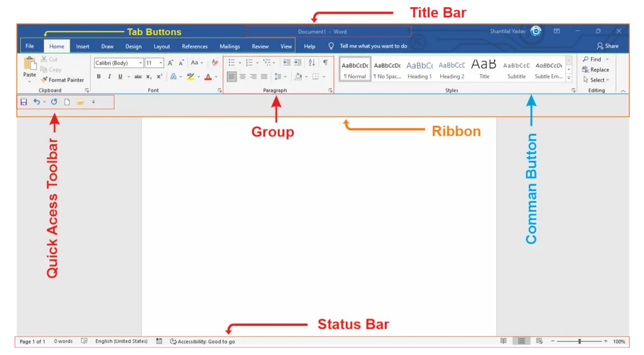644x355 pixels.
Task: Toggle Italic formatting
Action: [109, 77]
